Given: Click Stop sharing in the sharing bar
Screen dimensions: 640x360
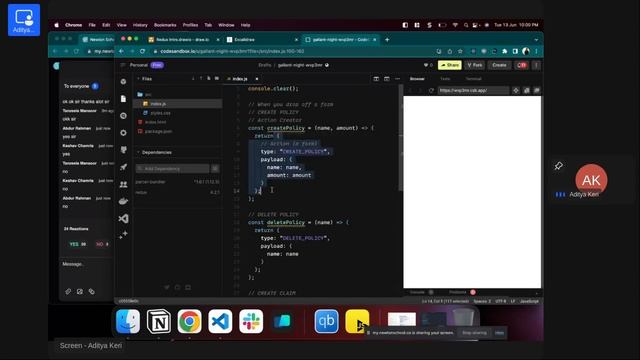Looking at the screenshot, I should point(474,333).
